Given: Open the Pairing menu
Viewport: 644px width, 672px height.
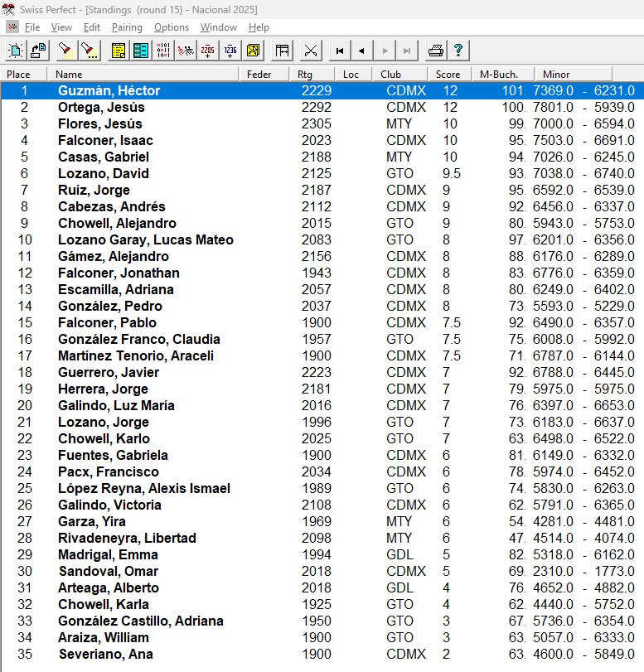Looking at the screenshot, I should coord(127,27).
